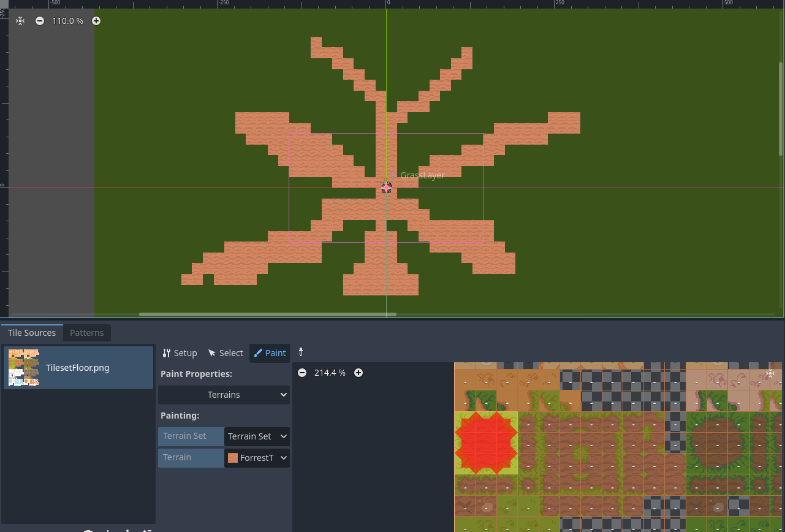Reset atlas zoom from 214.4 %
This screenshot has height=532, width=785.
point(330,373)
